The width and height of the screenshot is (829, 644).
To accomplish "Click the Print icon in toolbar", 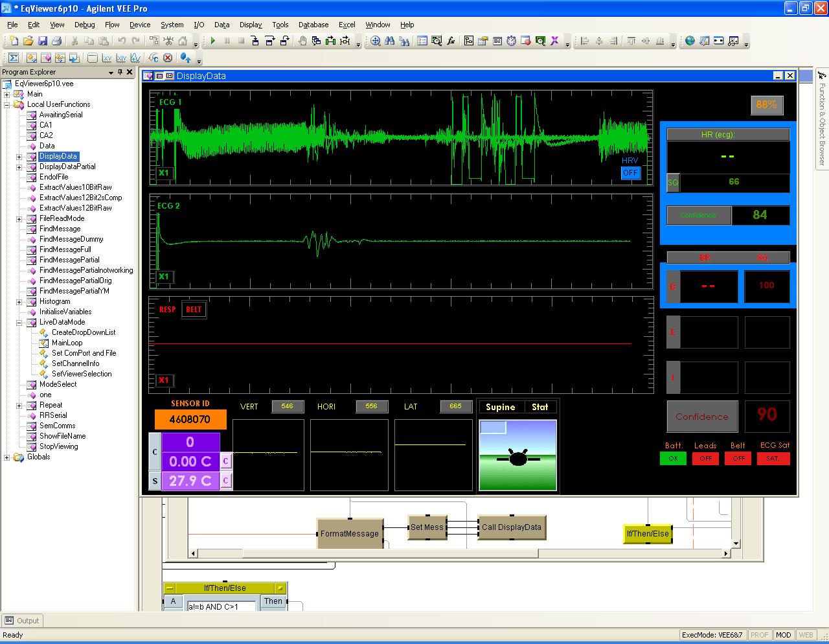I will click(x=57, y=41).
